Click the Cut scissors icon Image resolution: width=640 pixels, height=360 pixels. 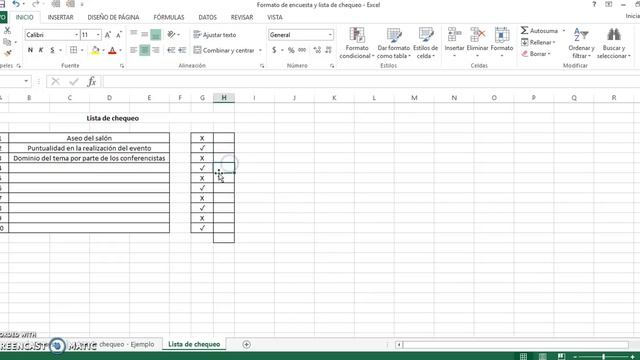click(7, 31)
